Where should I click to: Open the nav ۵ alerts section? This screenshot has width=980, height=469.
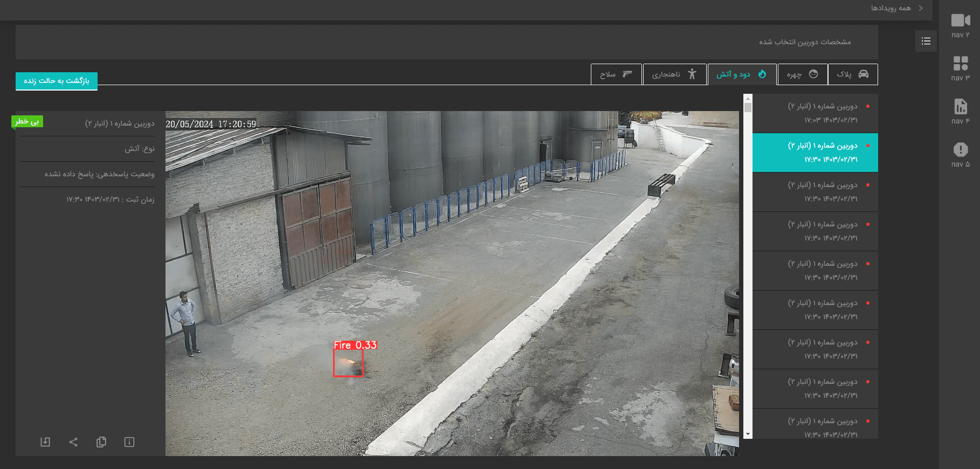[960, 155]
